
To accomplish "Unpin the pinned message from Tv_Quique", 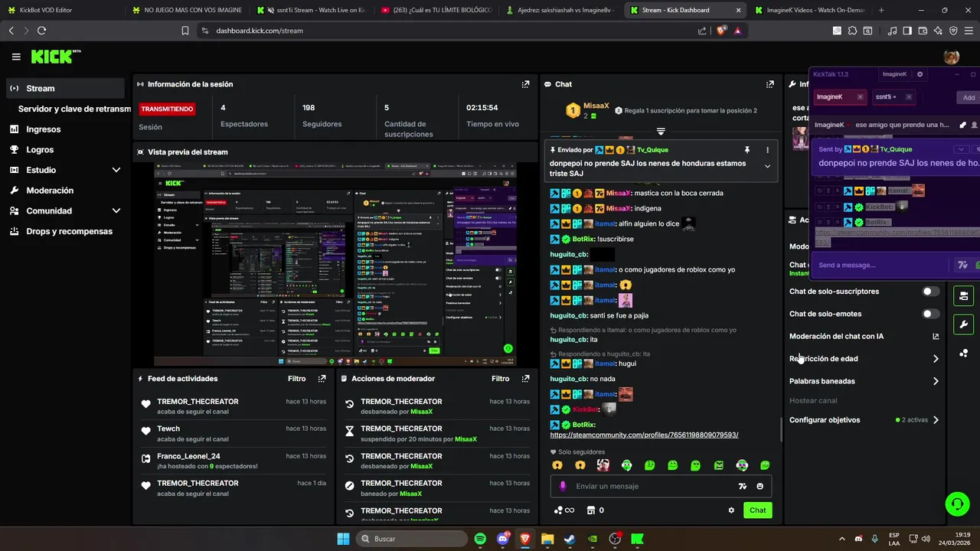I will 746,150.
